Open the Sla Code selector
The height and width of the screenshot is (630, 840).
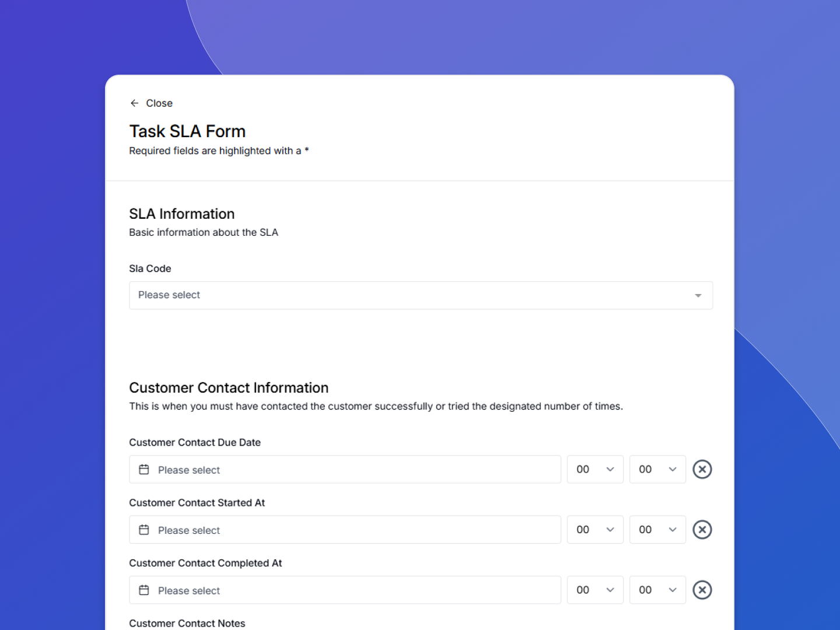[x=420, y=295]
